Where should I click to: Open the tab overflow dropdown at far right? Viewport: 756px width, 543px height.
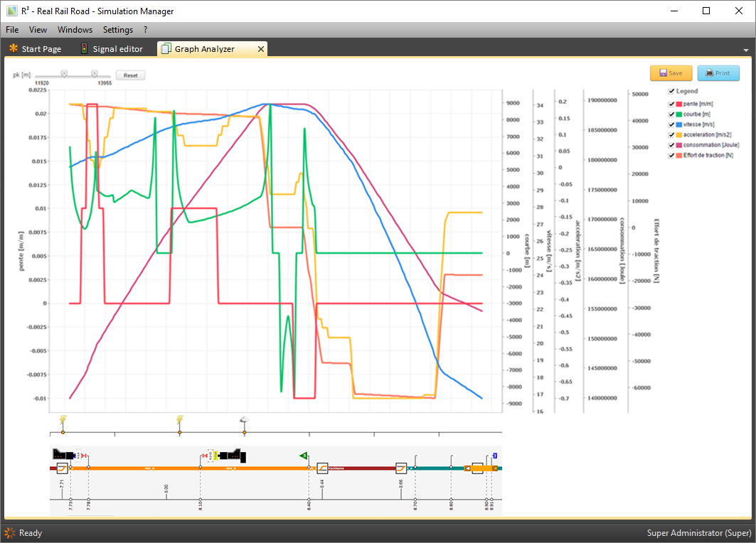pos(744,49)
